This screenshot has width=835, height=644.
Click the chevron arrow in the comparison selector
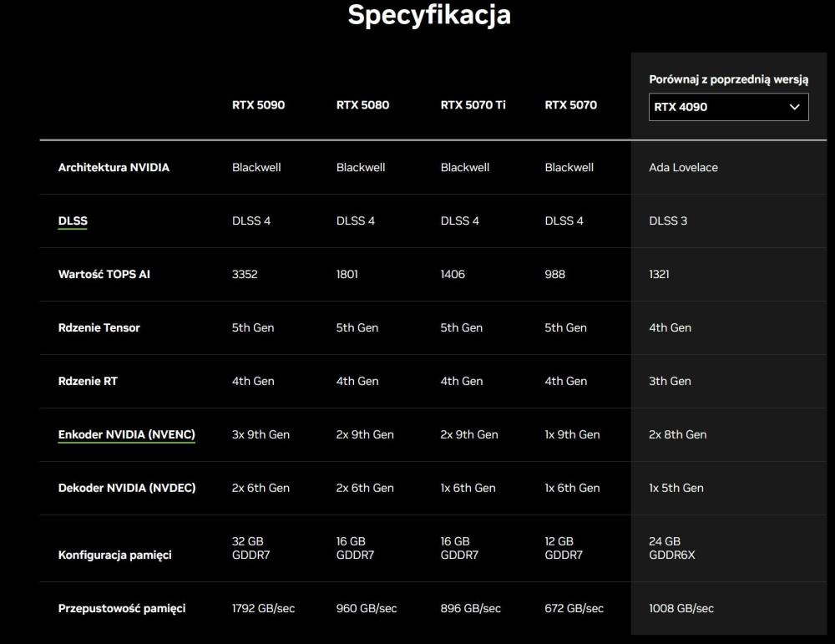795,107
